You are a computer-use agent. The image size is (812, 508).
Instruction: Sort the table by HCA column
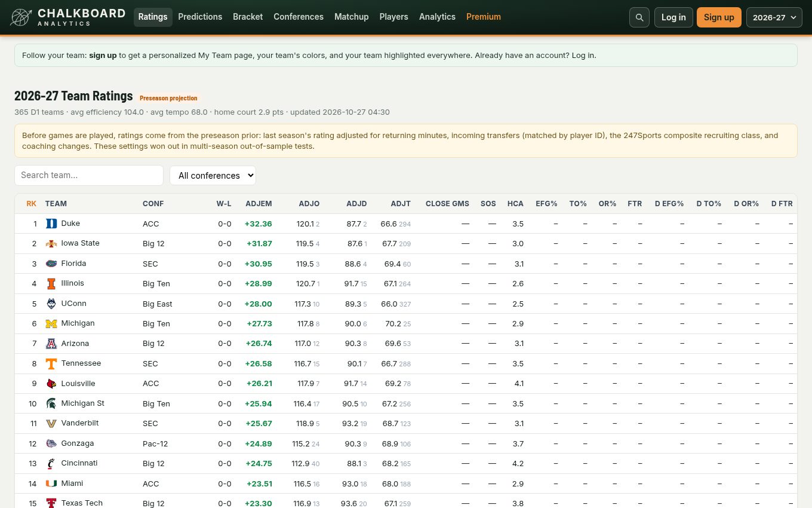tap(515, 204)
